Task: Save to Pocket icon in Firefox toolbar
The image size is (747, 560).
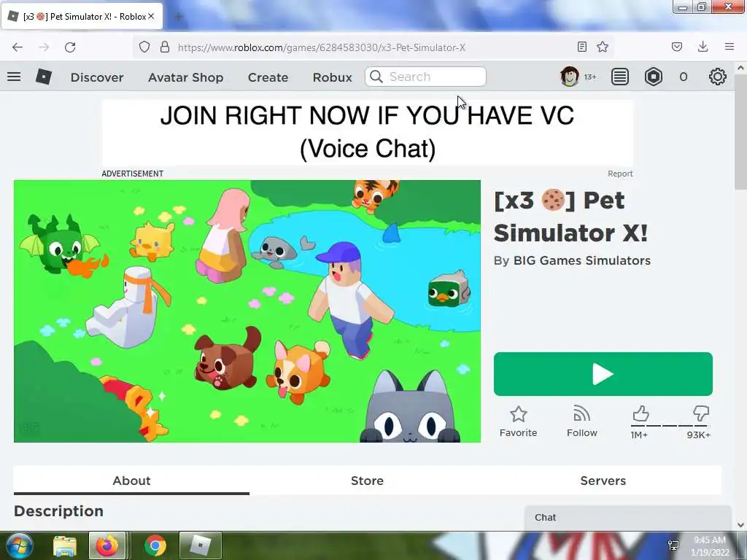Action: click(677, 47)
